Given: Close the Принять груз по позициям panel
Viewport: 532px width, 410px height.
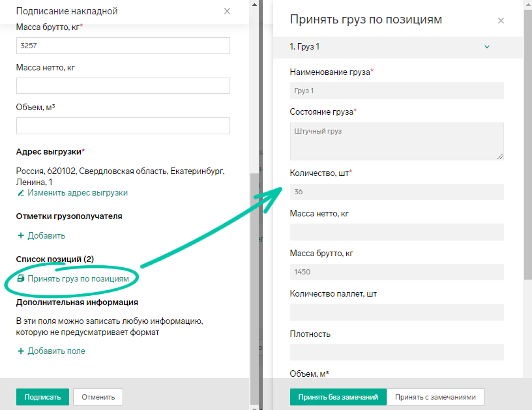Looking at the screenshot, I should tap(501, 20).
